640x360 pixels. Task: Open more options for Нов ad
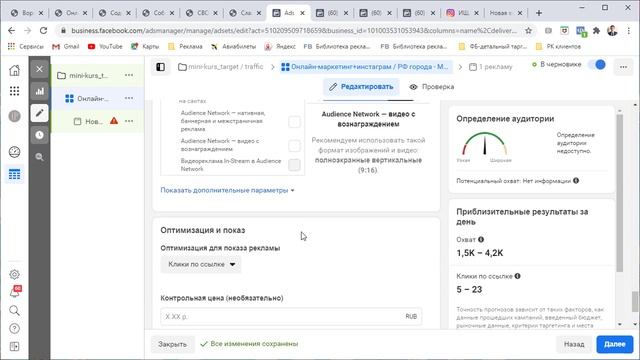pos(129,121)
